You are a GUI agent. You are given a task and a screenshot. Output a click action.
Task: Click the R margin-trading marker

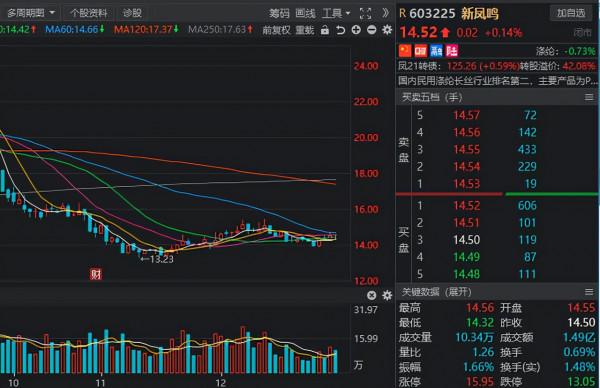402,14
